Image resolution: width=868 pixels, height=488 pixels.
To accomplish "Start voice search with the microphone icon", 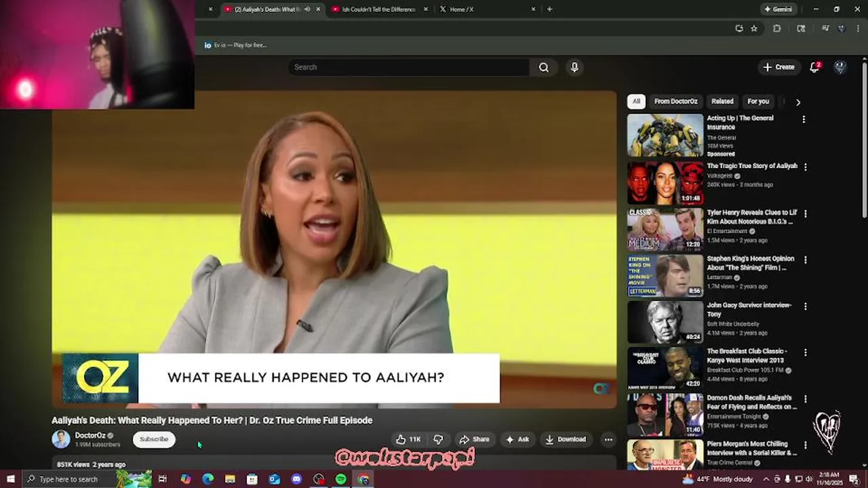I will point(574,67).
